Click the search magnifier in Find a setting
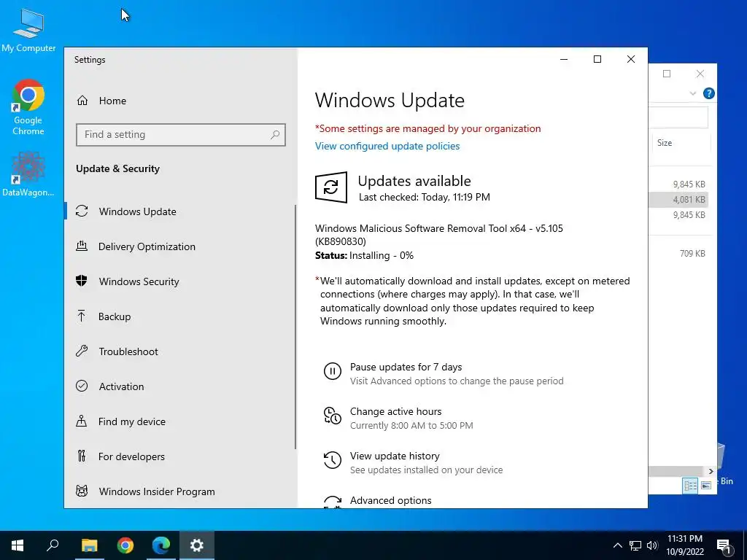 (x=275, y=135)
